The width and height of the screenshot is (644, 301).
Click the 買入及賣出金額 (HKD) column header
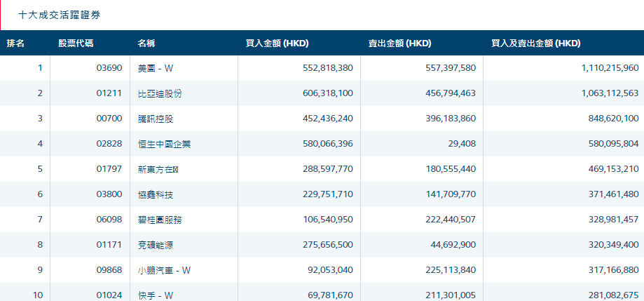point(536,44)
